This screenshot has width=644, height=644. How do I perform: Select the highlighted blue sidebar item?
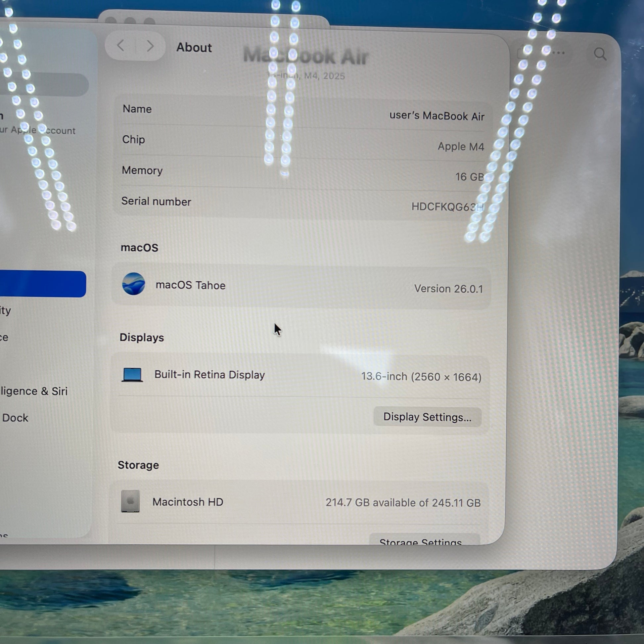pos(43,284)
